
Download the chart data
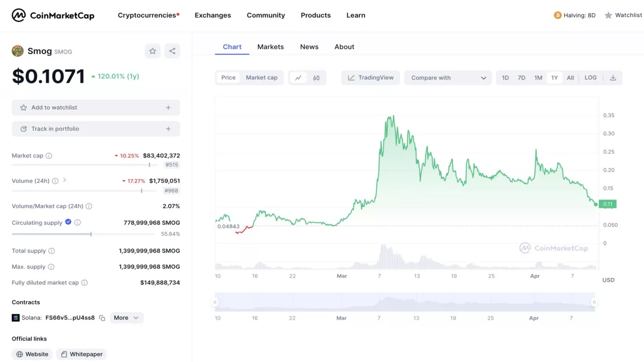pyautogui.click(x=613, y=78)
